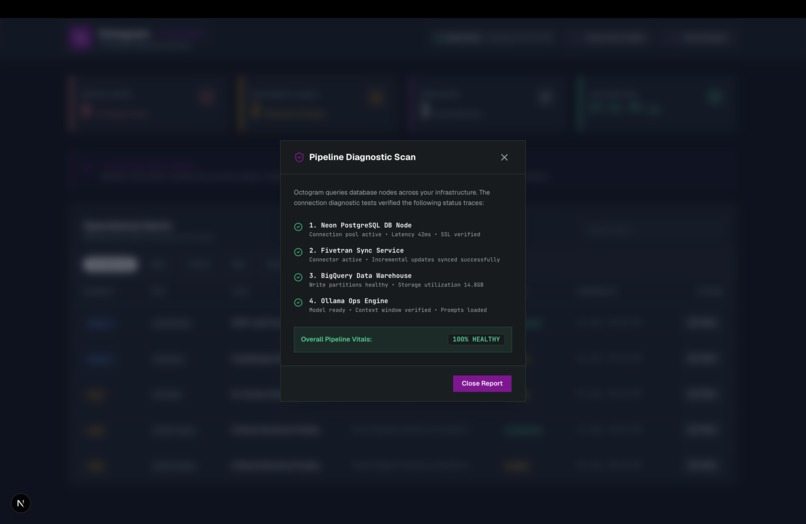806x524 pixels.
Task: Select the '2. Fivetran Sync Service' heading
Action: [x=356, y=250]
